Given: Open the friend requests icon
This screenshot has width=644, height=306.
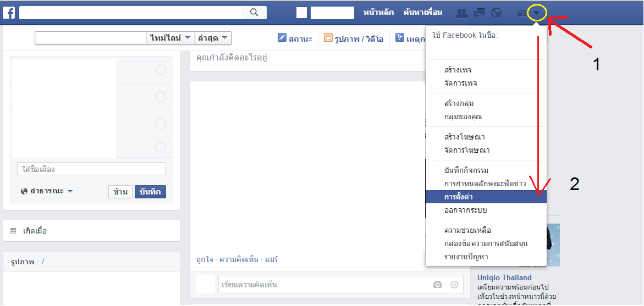Looking at the screenshot, I should [462, 13].
